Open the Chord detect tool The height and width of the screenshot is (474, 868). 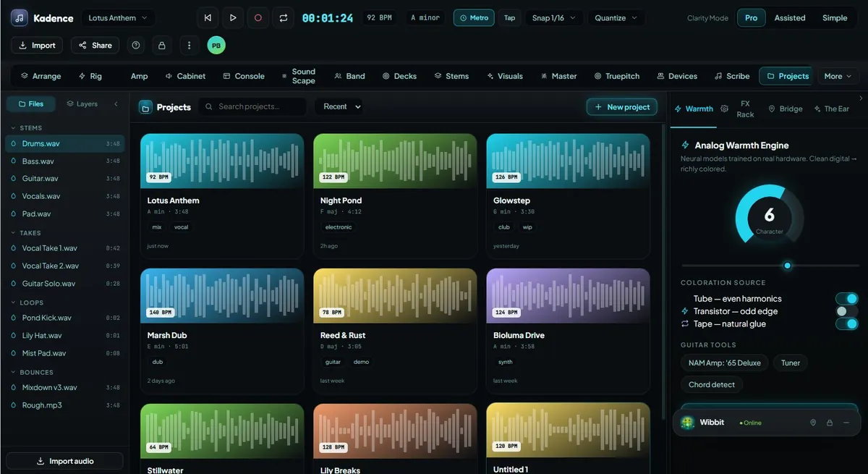click(x=711, y=384)
